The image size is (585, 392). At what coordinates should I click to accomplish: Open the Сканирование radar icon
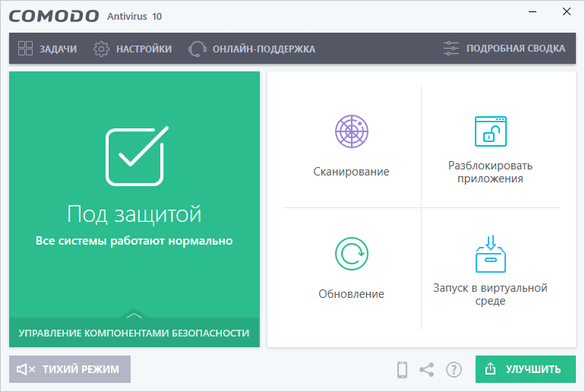352,131
